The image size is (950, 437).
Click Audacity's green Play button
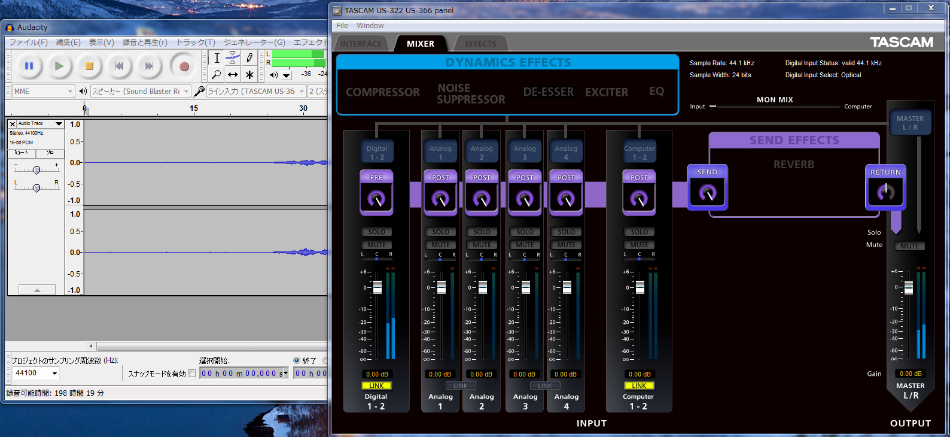point(59,66)
